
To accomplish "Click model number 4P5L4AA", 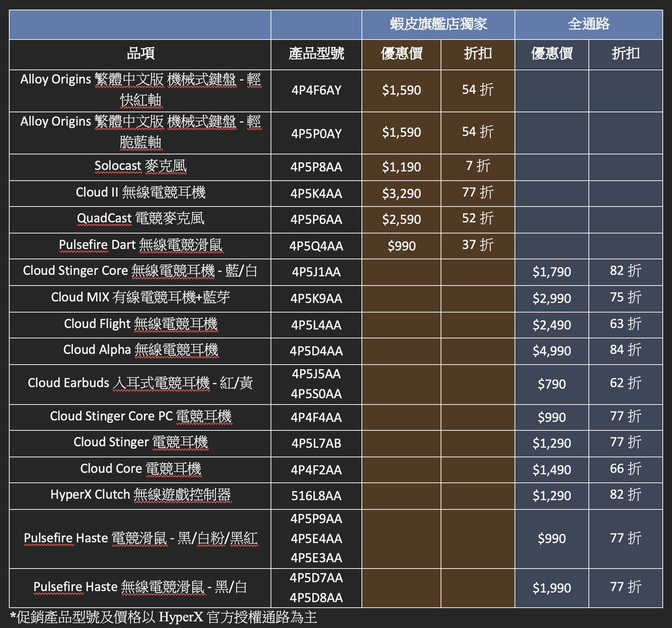I will pyautogui.click(x=316, y=325).
